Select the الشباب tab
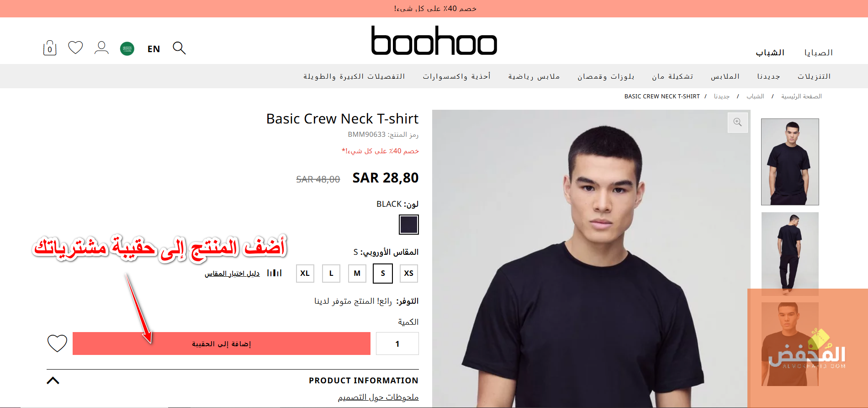The height and width of the screenshot is (408, 868). click(x=770, y=53)
